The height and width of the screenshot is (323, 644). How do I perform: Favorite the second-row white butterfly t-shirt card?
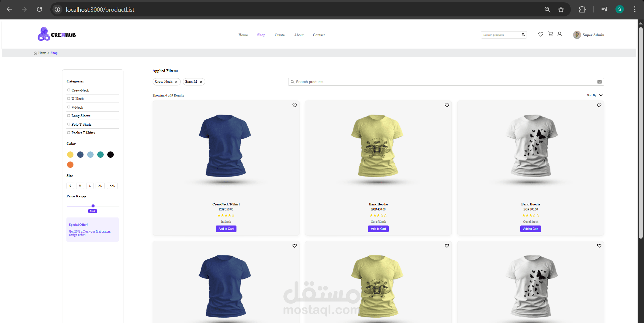(x=599, y=246)
